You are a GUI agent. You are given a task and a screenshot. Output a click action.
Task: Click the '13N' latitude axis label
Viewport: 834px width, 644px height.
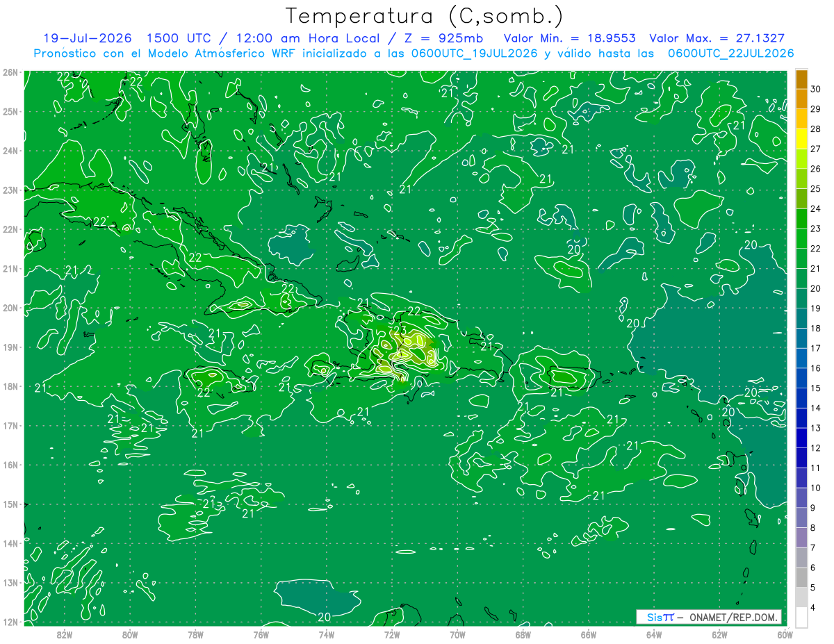tap(10, 583)
